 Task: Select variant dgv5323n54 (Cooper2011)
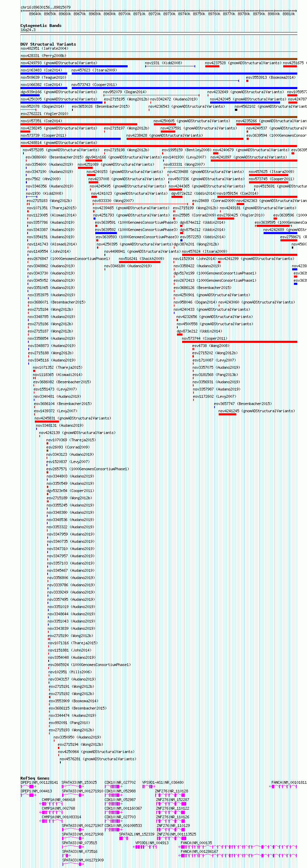point(70,491)
